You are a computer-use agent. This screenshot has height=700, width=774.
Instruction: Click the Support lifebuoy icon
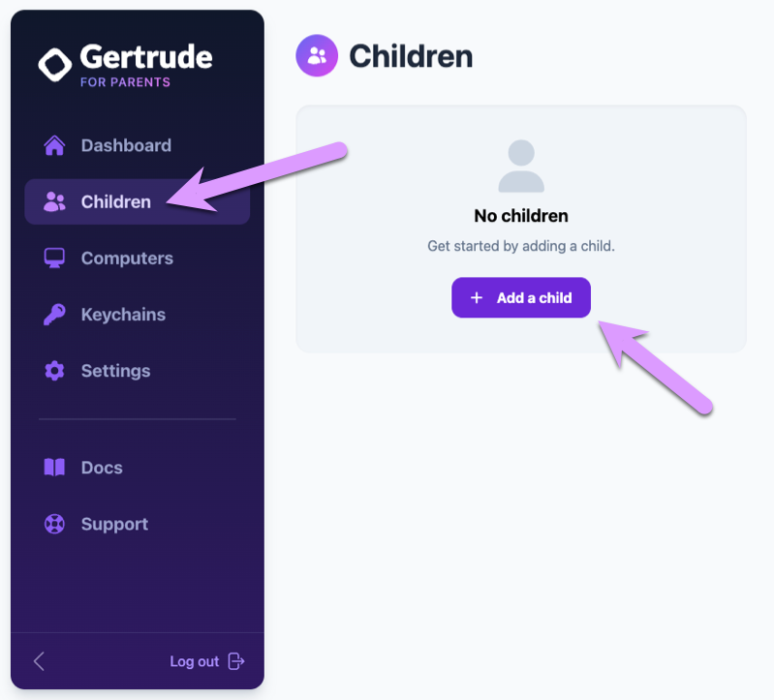pos(54,524)
